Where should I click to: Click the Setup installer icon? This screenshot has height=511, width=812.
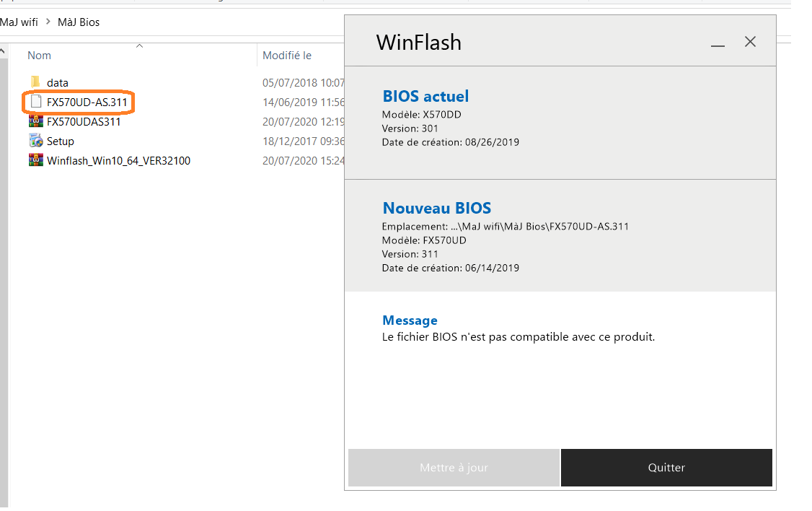(36, 141)
